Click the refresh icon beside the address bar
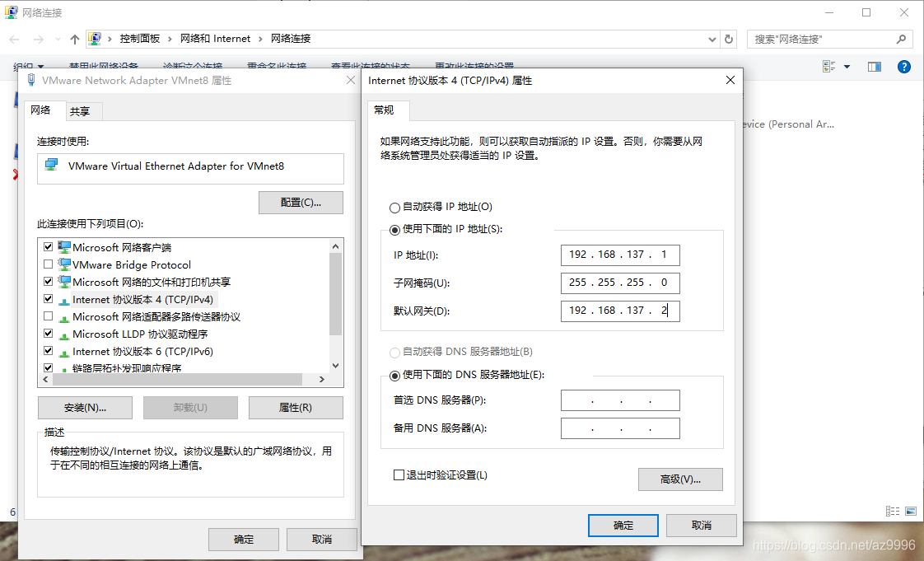The image size is (924, 561). coord(729,39)
